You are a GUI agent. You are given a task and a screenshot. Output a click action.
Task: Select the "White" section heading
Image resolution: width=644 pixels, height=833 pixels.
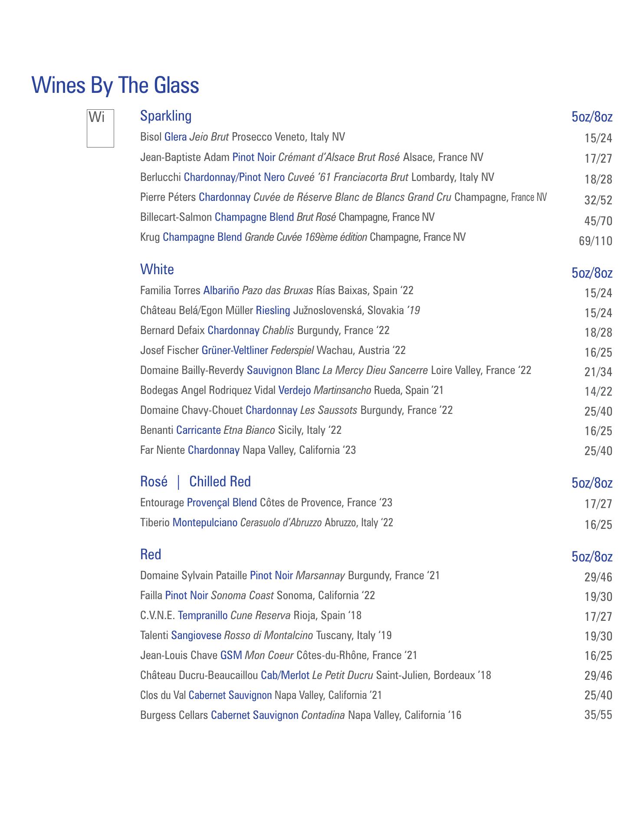pos(157,269)
